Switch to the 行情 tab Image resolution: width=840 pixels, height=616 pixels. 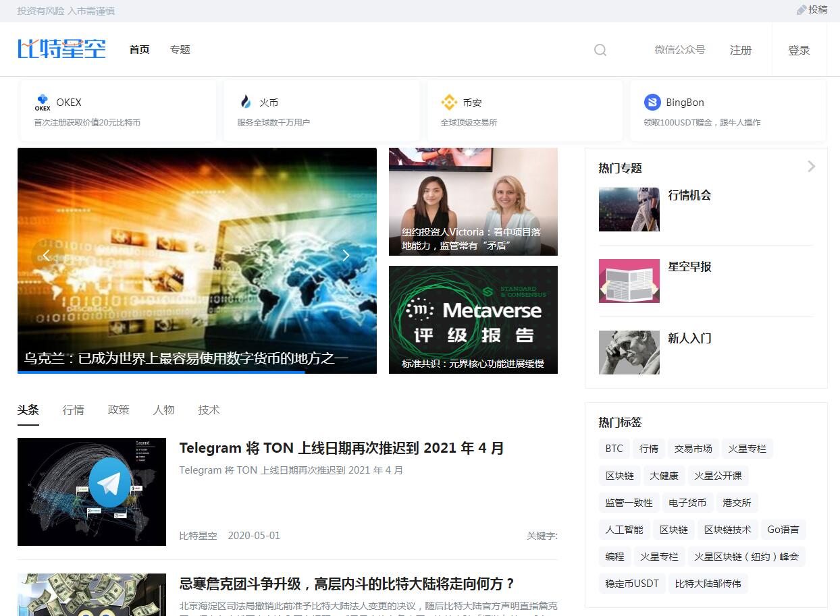[x=74, y=410]
